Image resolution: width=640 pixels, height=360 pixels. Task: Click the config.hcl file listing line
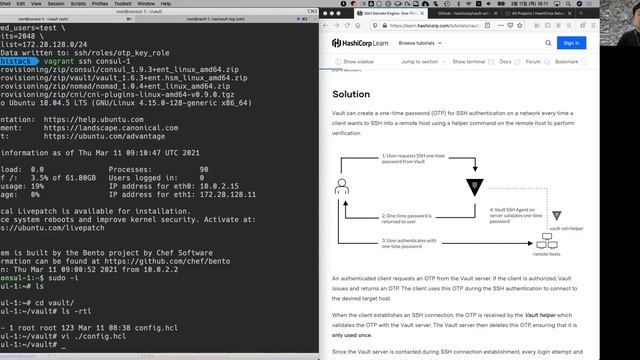(x=89, y=328)
